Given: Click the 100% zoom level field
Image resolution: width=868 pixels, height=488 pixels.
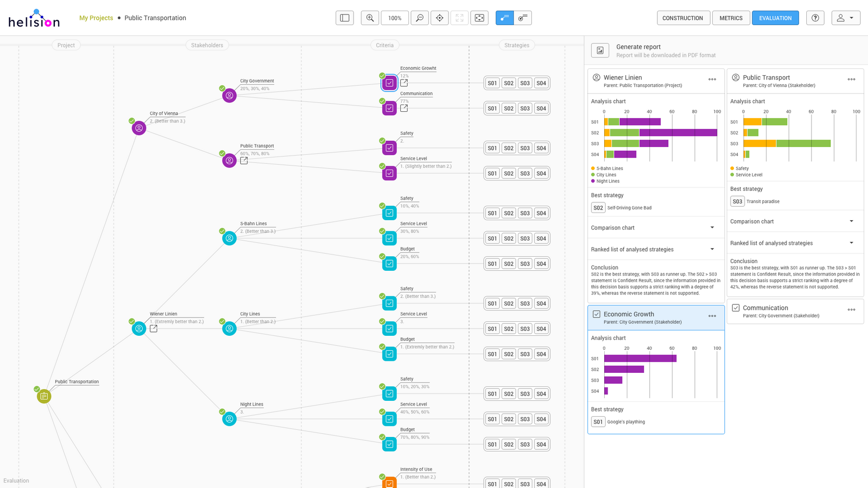Looking at the screenshot, I should click(394, 18).
